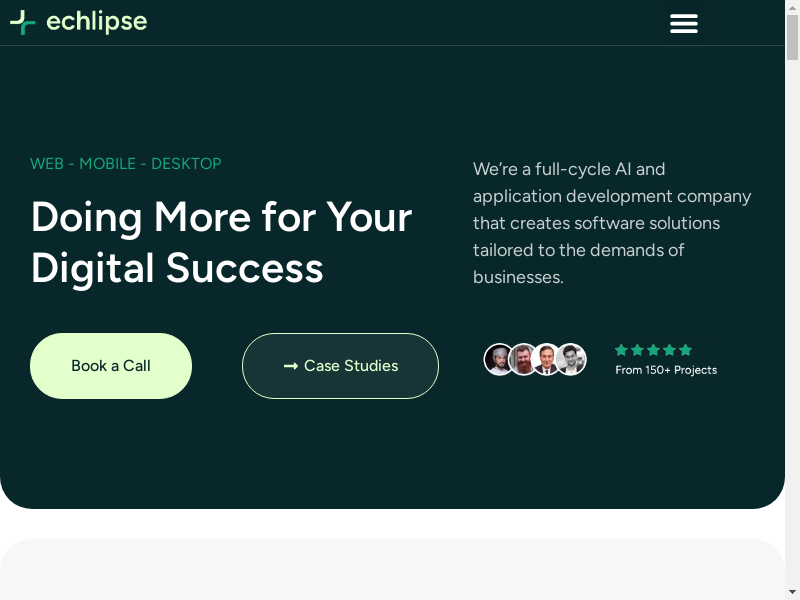Click the green echlipse plus logo icon
The width and height of the screenshot is (800, 600).
[x=22, y=22]
